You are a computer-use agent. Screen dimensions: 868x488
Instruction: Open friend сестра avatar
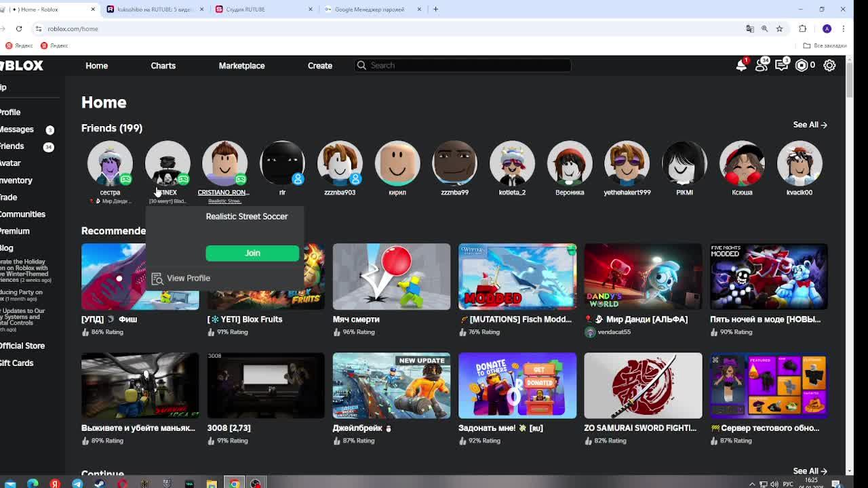[x=110, y=163]
